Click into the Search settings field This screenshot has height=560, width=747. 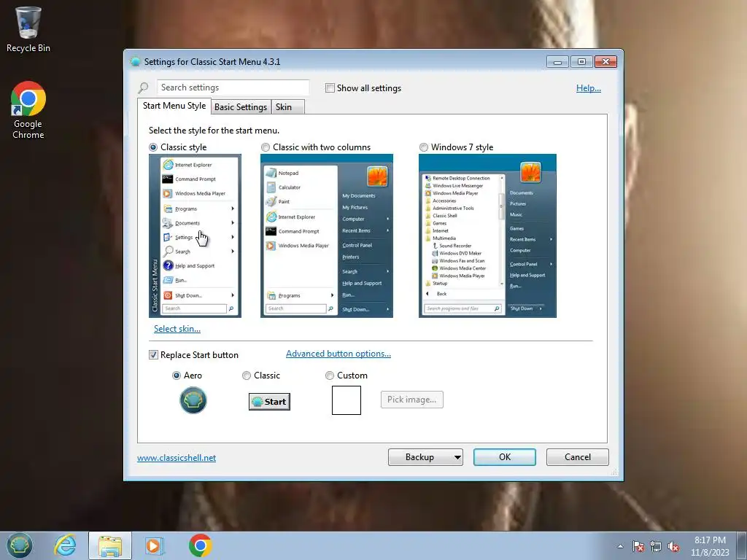pyautogui.click(x=233, y=87)
